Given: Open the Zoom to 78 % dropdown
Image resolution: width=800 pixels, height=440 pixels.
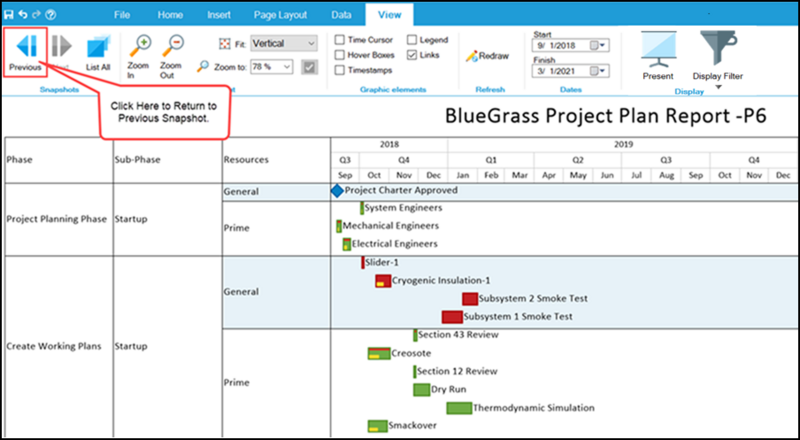Looking at the screenshot, I should point(272,67).
